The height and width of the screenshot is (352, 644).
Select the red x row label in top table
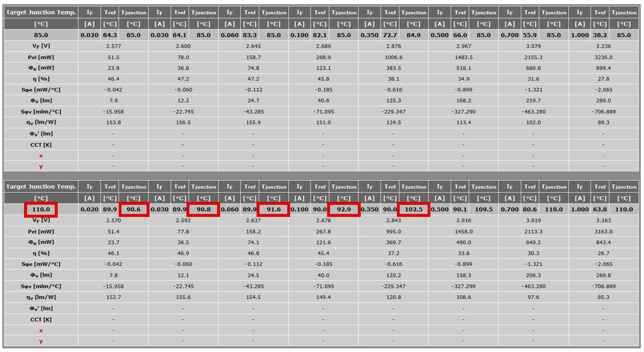click(x=41, y=156)
